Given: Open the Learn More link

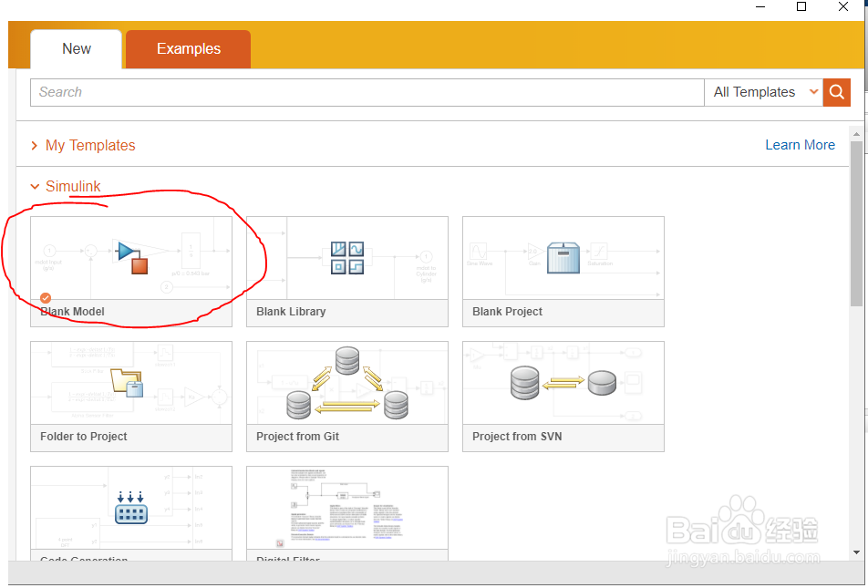Looking at the screenshot, I should pos(800,145).
